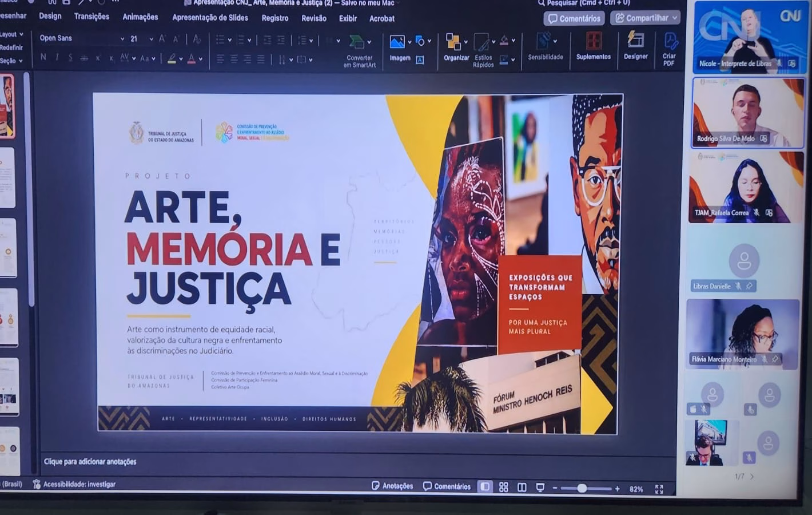The image size is (812, 515).
Task: Click status bar Comentários button
Action: point(447,486)
